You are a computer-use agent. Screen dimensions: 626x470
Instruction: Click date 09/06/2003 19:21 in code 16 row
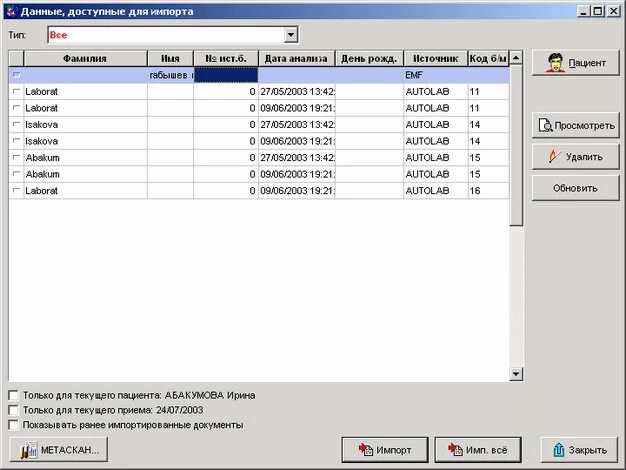297,190
